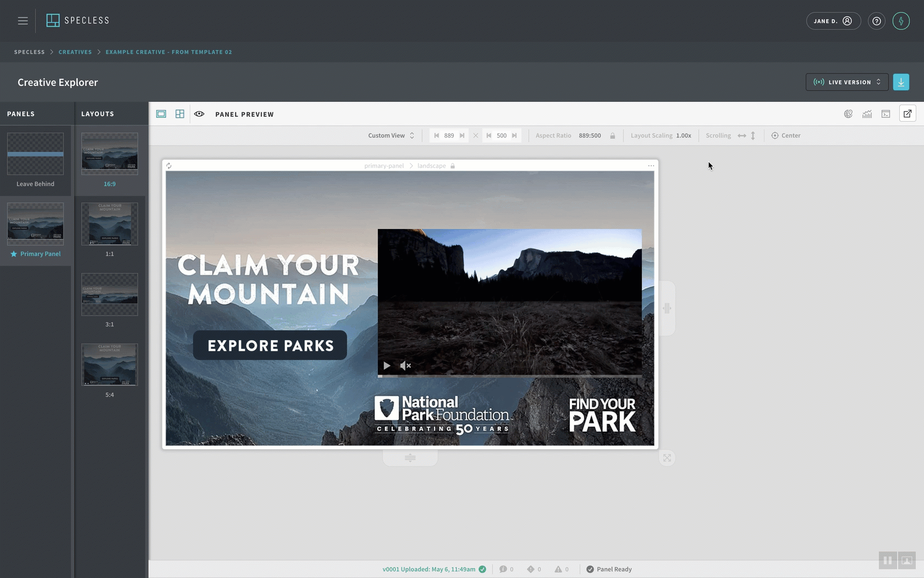Click the height field showing 500

tap(502, 135)
